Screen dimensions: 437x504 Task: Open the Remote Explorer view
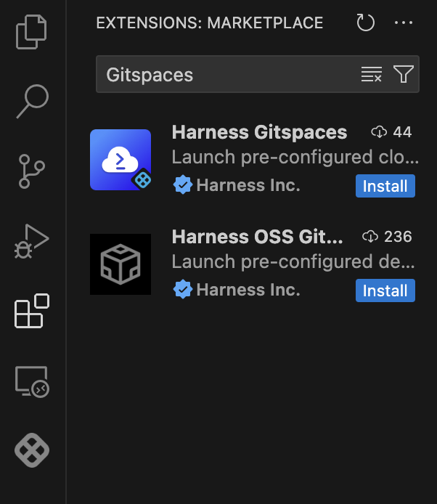[x=32, y=382]
